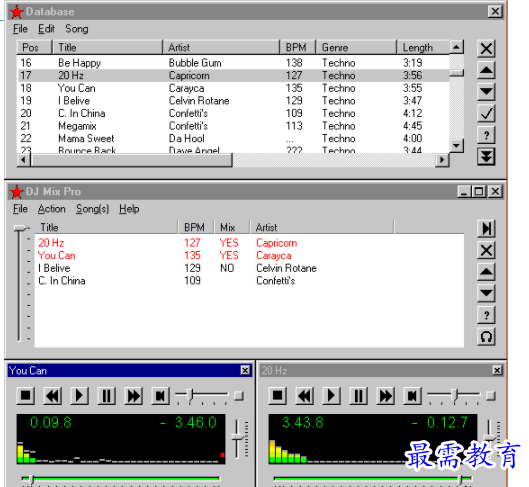Click Mix column header in DJ Mix Pro playlist
Image resolution: width=529 pixels, height=487 pixels.
tap(232, 227)
